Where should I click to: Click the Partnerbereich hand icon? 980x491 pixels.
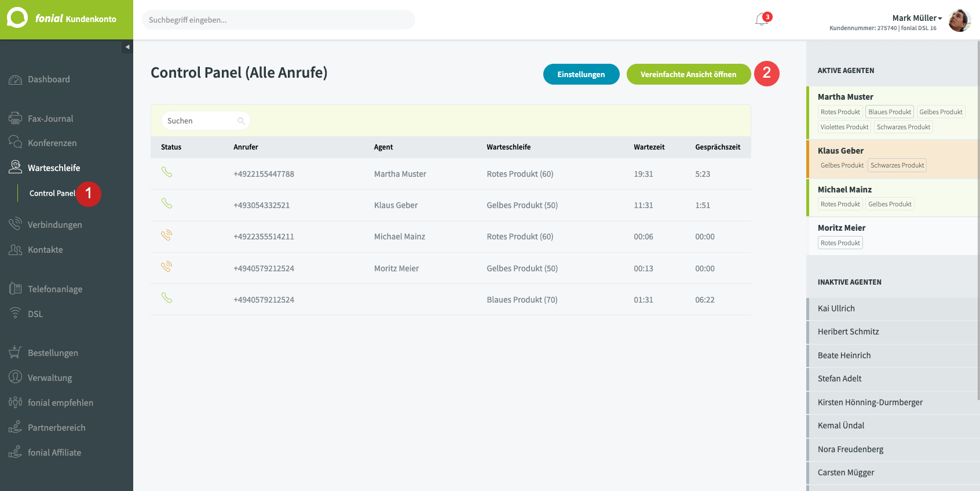coord(16,427)
